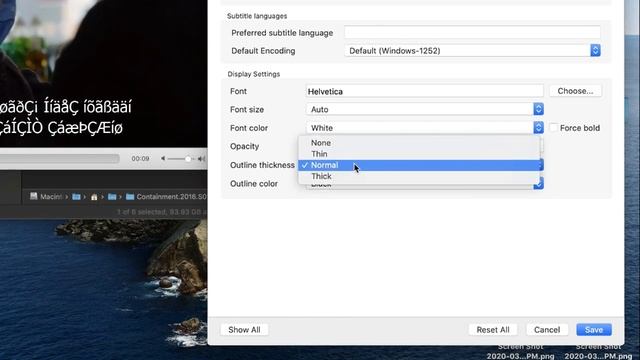Click the first blue folder in path bar

(x=76, y=197)
